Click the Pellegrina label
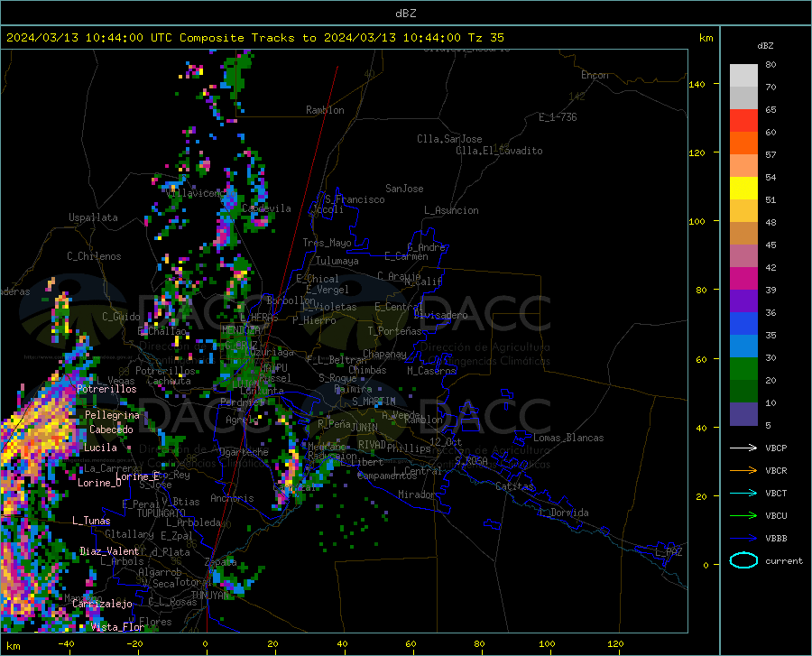The image size is (812, 656). [113, 415]
